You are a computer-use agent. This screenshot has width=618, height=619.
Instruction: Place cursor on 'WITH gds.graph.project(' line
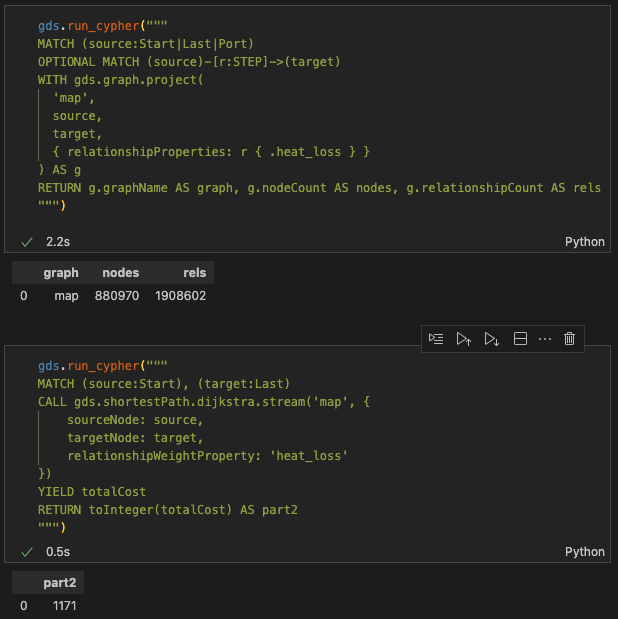tap(120, 80)
